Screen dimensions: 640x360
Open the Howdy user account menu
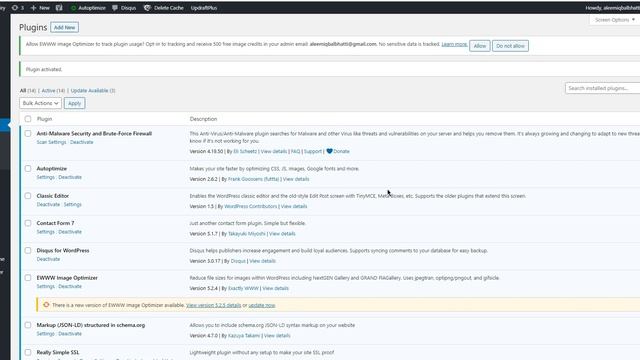pos(612,8)
